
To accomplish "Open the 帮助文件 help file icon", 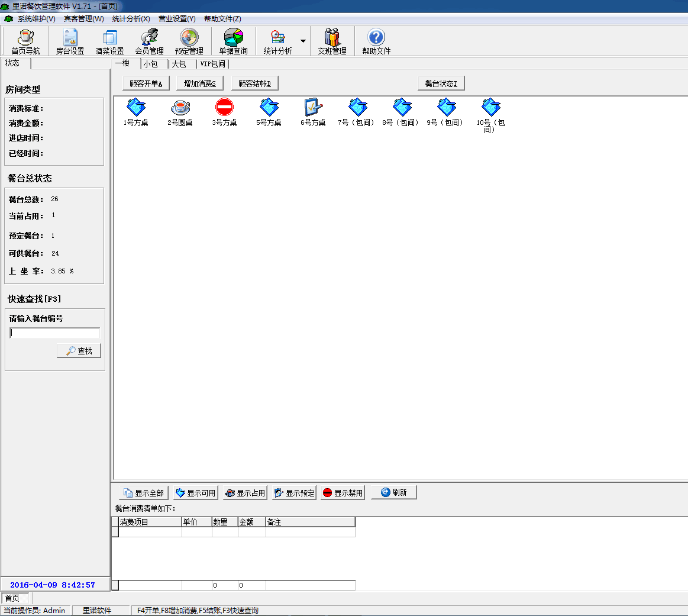I will 376,41.
